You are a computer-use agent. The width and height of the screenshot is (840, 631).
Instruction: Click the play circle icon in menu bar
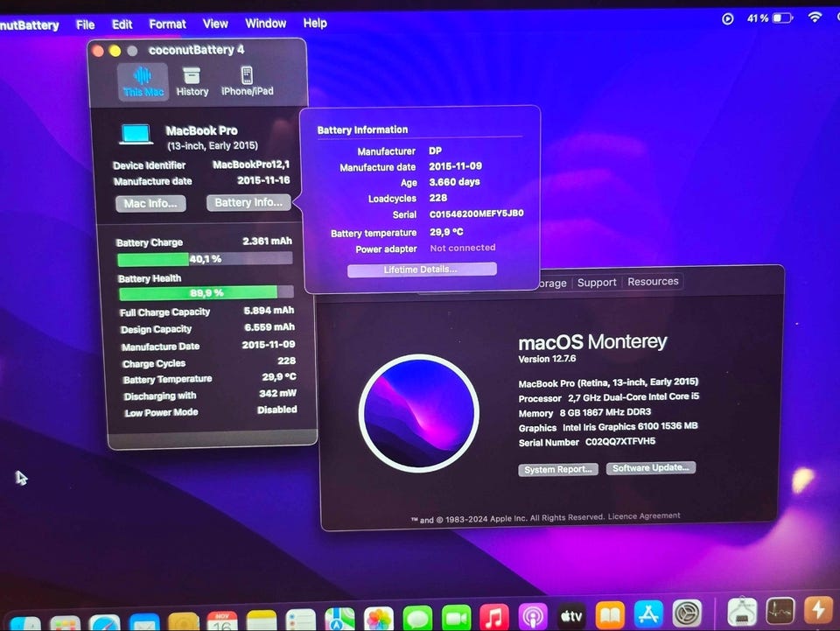[x=727, y=18]
